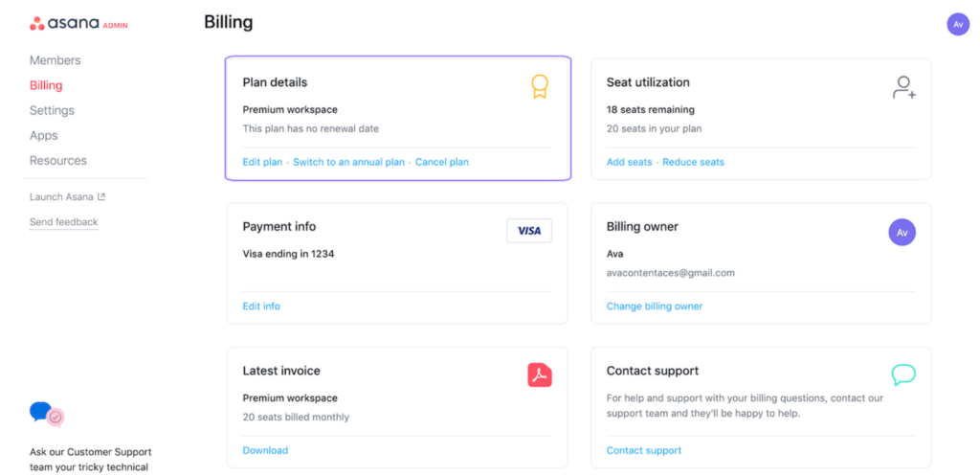Image resolution: width=980 pixels, height=476 pixels.
Task: Click the Cancel plan link
Action: (442, 162)
